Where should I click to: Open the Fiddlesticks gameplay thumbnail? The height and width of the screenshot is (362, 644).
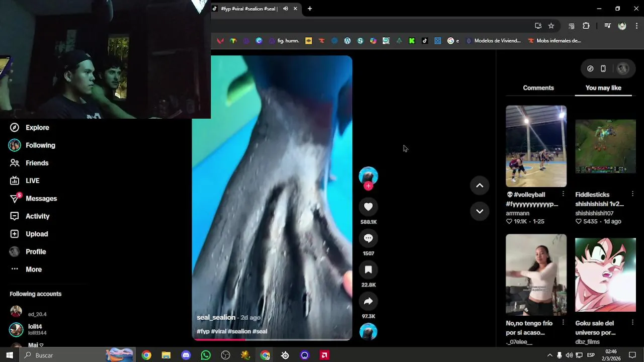[x=605, y=146]
